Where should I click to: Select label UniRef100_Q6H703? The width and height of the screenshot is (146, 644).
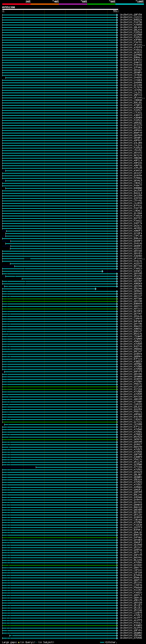coord(131,306)
